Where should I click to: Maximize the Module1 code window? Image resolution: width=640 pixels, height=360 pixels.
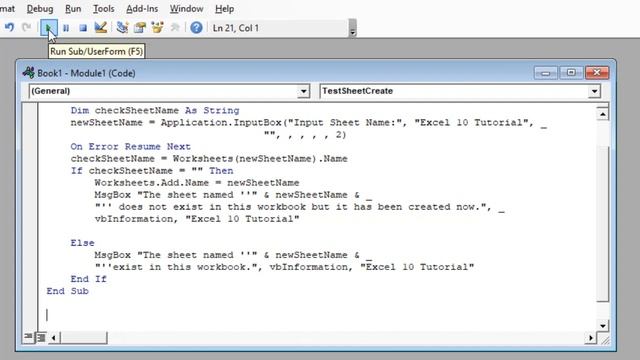(571, 73)
